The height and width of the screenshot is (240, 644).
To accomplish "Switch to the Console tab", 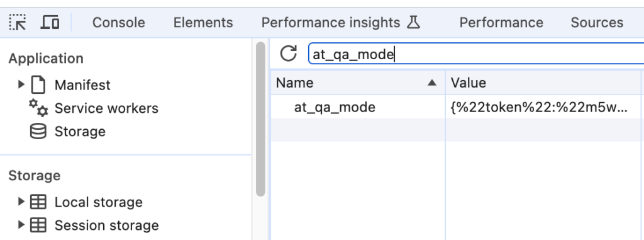I will point(119,22).
